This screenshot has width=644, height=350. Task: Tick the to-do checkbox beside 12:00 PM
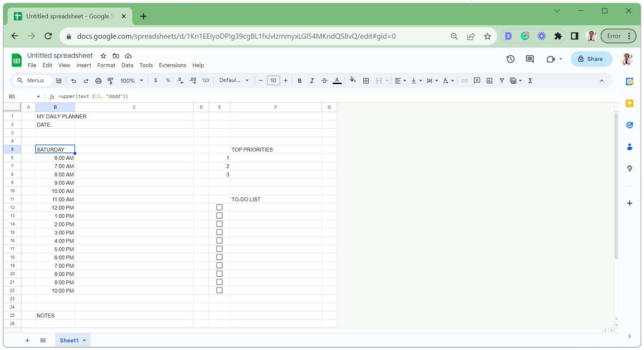(x=219, y=207)
